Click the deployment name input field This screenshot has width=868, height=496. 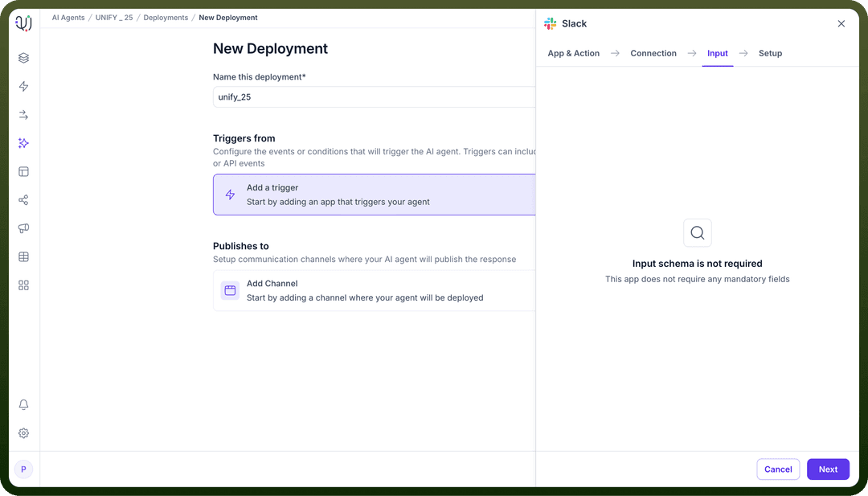(375, 97)
